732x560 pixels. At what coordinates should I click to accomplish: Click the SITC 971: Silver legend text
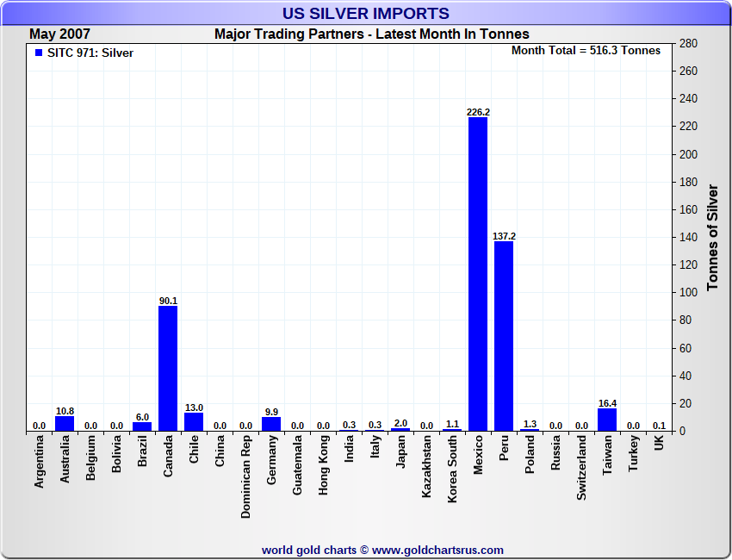click(x=90, y=53)
